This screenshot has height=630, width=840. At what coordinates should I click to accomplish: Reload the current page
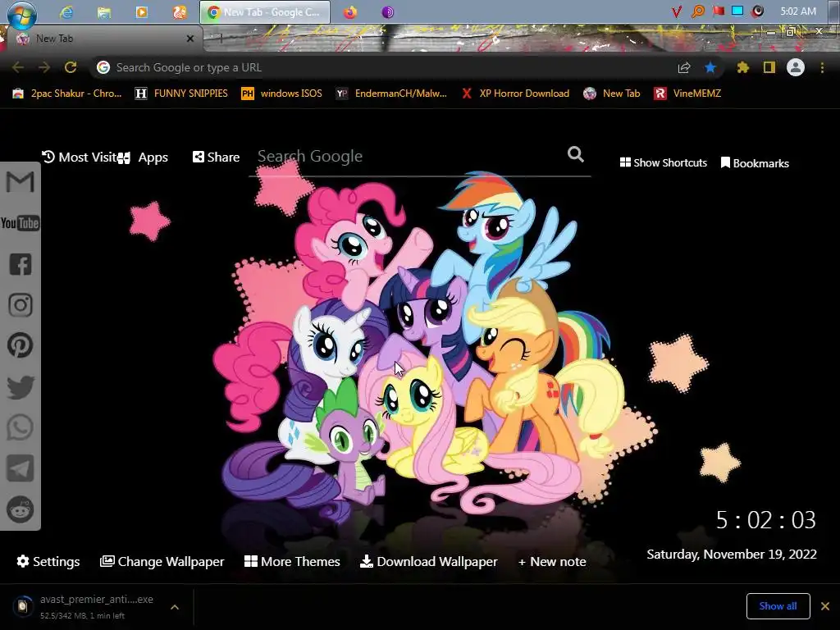(x=71, y=67)
